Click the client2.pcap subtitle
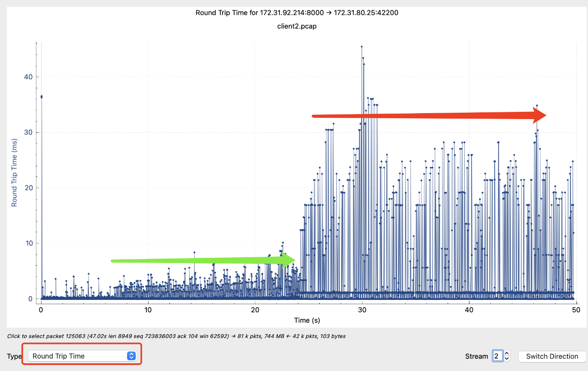This screenshot has width=588, height=371. tap(297, 26)
